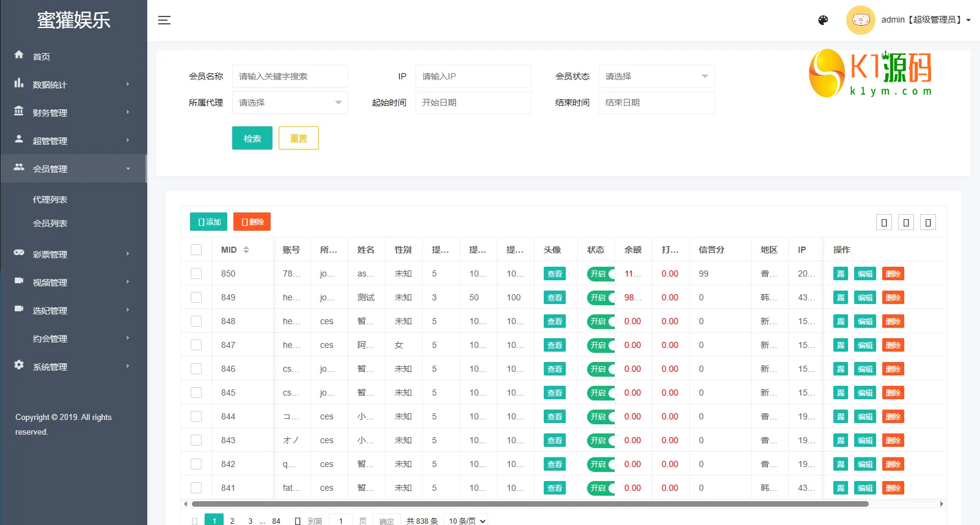
Task: Click the kick icon button in row 845
Action: 841,393
